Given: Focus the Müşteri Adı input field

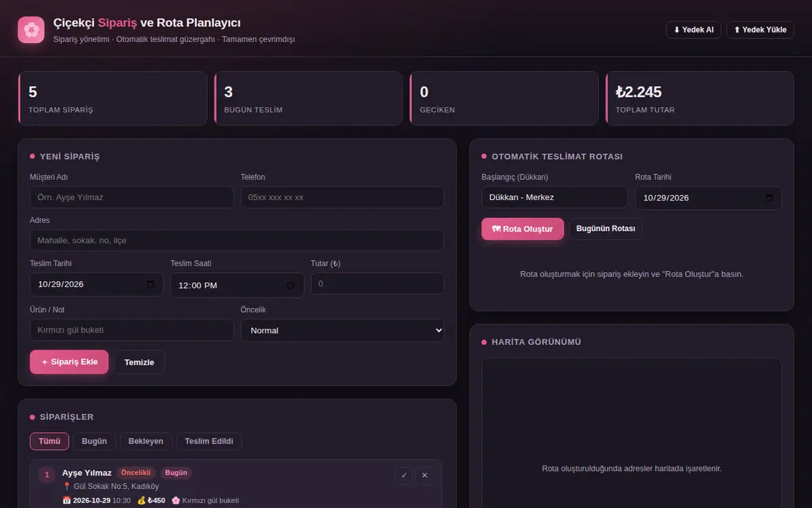Looking at the screenshot, I should point(131,197).
